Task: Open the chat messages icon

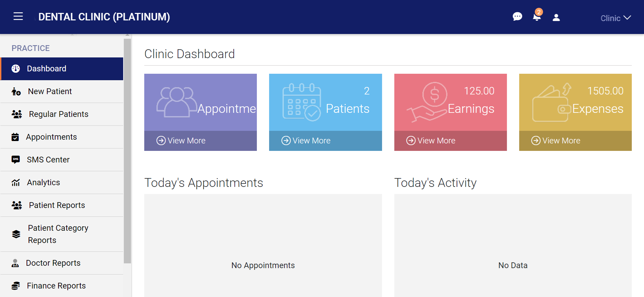Action: pyautogui.click(x=517, y=17)
